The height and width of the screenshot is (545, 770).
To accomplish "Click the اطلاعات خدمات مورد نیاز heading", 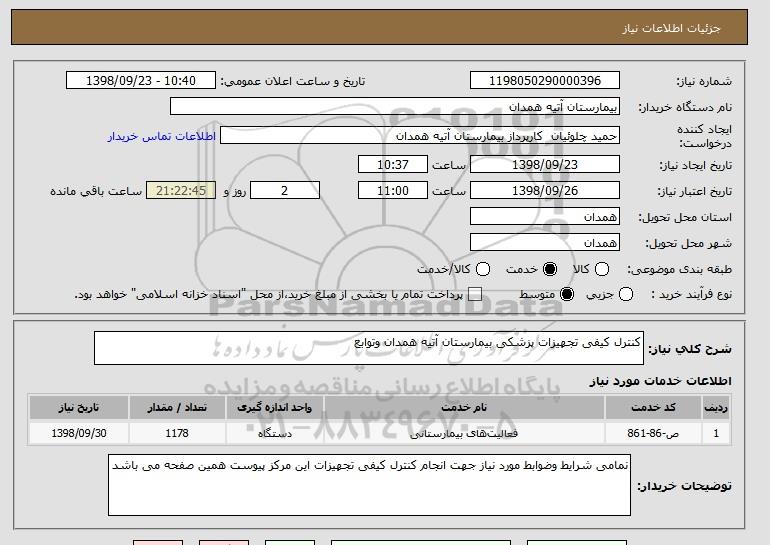I will (x=660, y=381).
